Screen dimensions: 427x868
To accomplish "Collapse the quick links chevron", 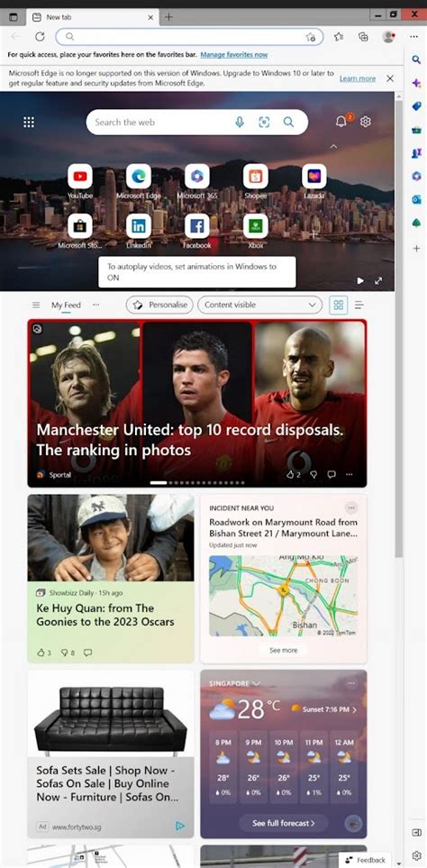I will [x=333, y=147].
